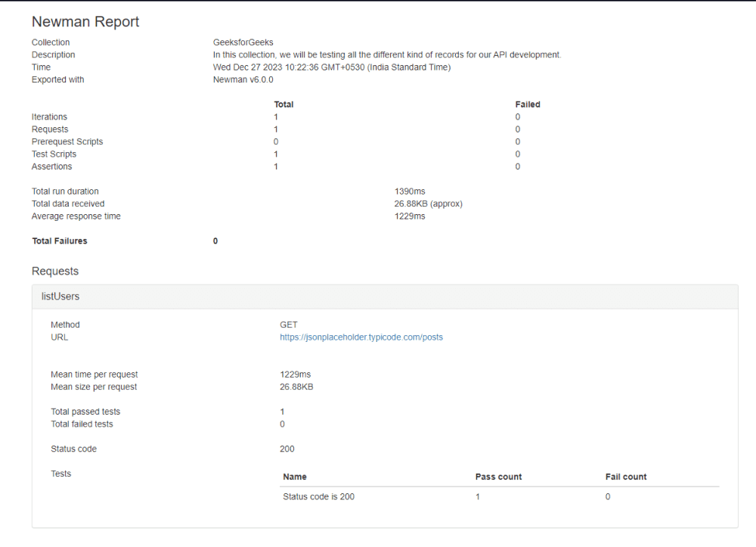Click the GeeksforGeeks collection name
Viewport: 756px width, 547px height.
[x=243, y=42]
